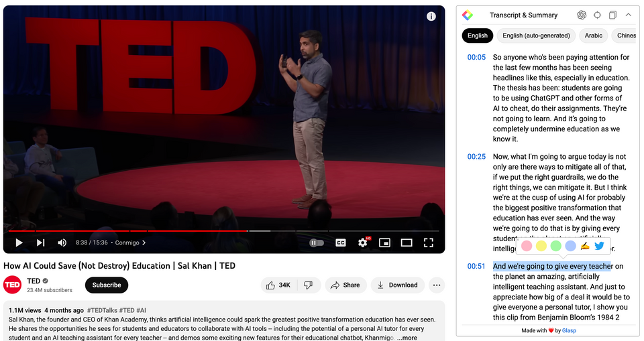Open ChatGPT summary icon
This screenshot has width=644, height=341.
(582, 15)
